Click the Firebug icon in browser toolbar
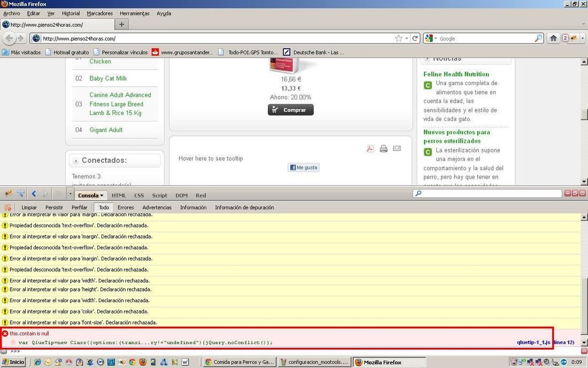The image size is (588, 368). pyautogui.click(x=574, y=39)
